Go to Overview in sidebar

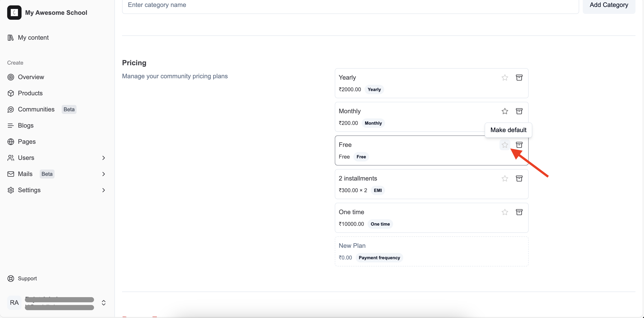click(x=26, y=77)
